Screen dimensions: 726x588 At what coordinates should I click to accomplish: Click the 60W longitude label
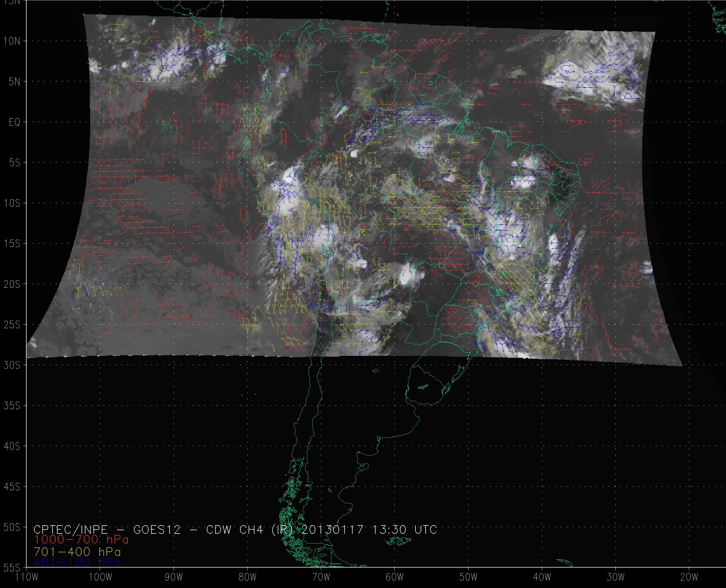pyautogui.click(x=395, y=577)
